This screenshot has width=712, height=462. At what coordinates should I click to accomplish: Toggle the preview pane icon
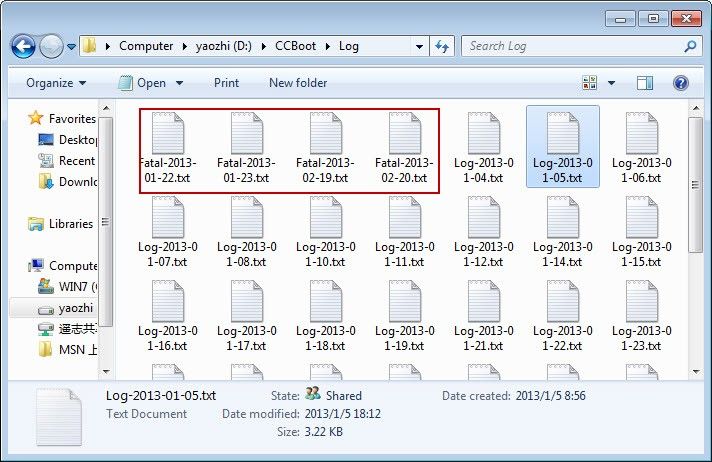pos(645,83)
